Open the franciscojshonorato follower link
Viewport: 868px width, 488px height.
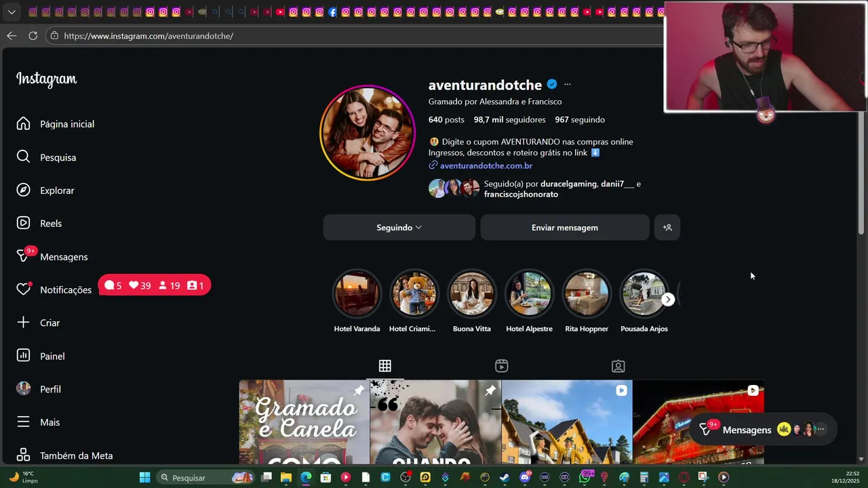(x=521, y=195)
